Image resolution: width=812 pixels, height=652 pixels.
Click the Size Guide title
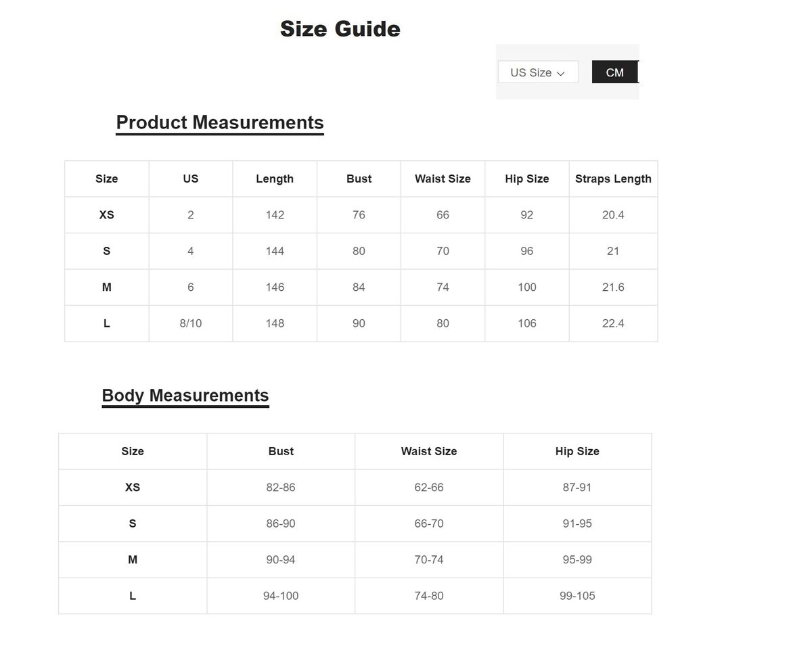click(x=340, y=29)
